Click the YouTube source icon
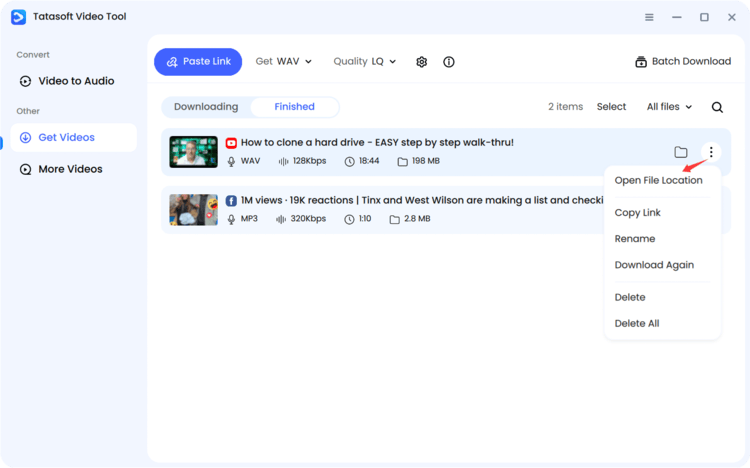Image resolution: width=750 pixels, height=468 pixels. pyautogui.click(x=231, y=143)
